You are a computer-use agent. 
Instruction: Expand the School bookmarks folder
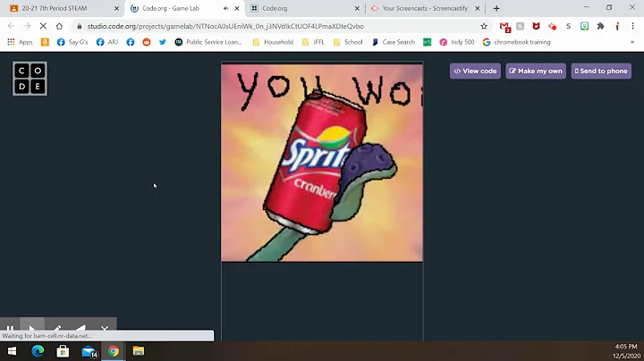348,42
